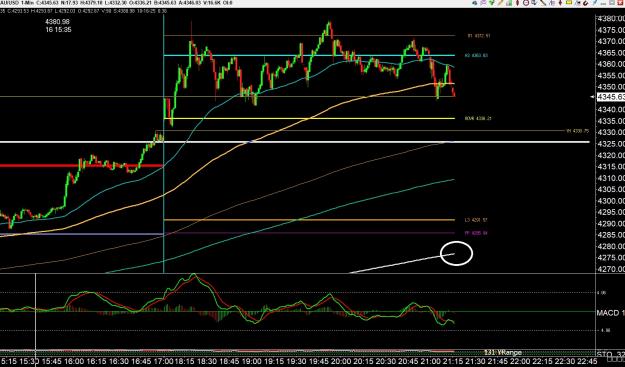Click the 4300.00 price axis label
Viewport: 625px width, 367px height.
[x=611, y=201]
